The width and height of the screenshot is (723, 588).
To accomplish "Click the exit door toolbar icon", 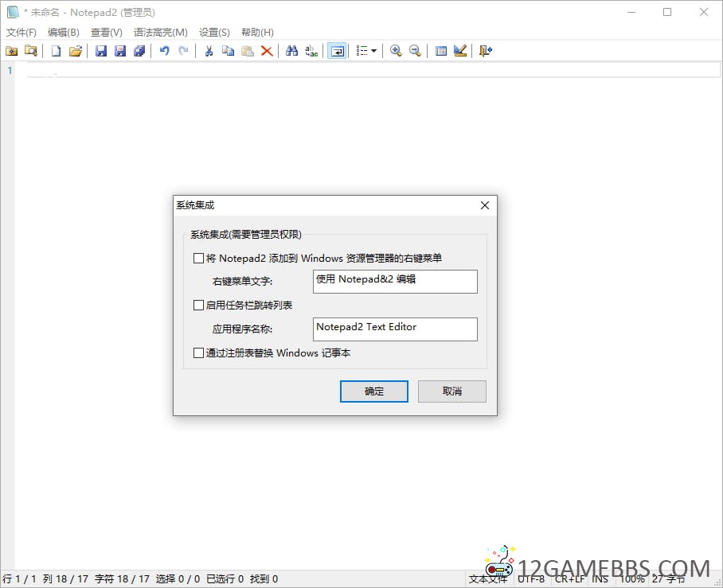I will [486, 51].
